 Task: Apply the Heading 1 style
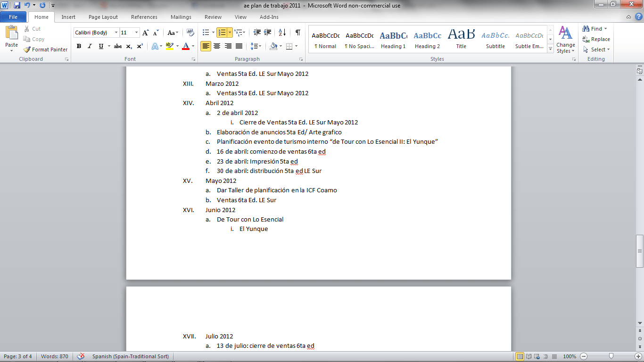(393, 39)
